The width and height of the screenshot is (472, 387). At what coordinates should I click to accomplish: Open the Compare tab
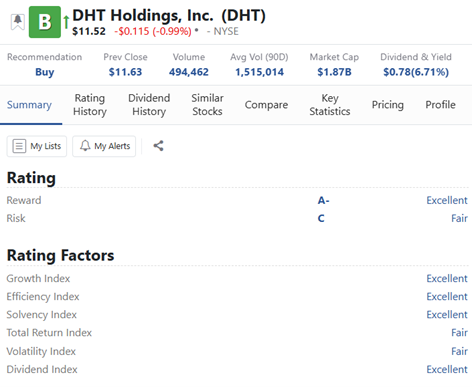tap(266, 105)
